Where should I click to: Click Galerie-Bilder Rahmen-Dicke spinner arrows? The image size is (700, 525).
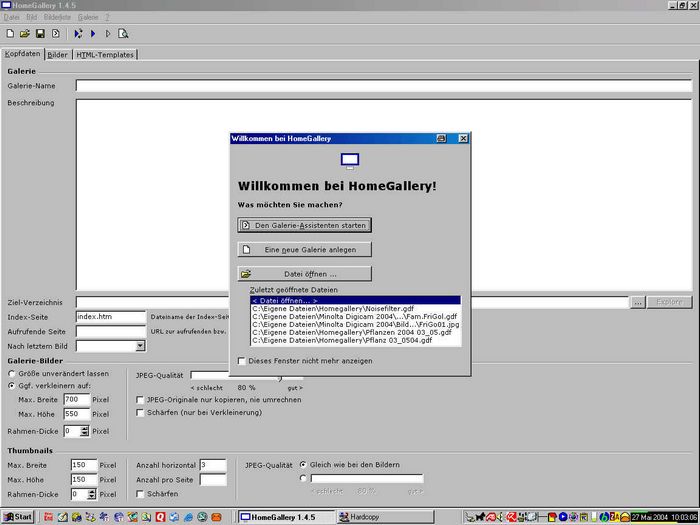[x=84, y=431]
